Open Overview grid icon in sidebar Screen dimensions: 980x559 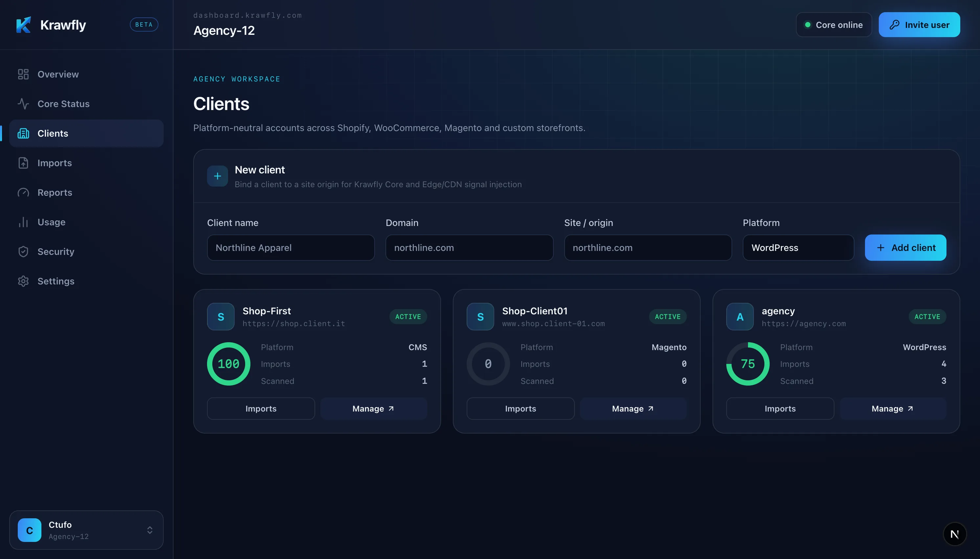(x=23, y=74)
